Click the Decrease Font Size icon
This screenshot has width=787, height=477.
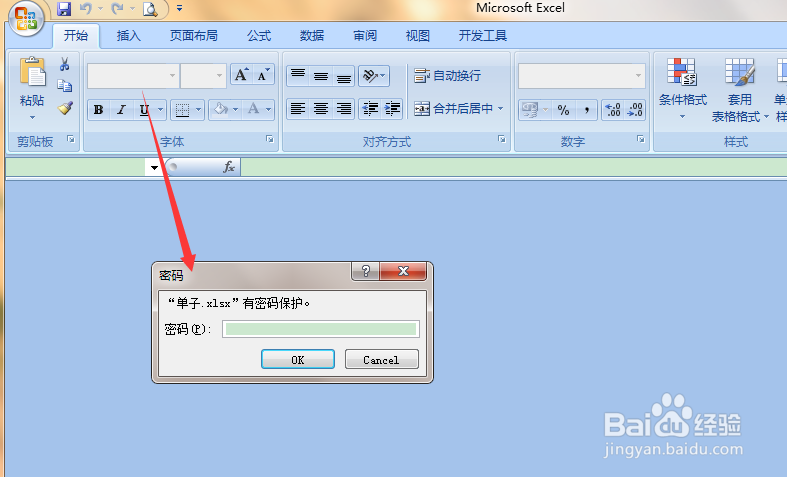tap(263, 75)
